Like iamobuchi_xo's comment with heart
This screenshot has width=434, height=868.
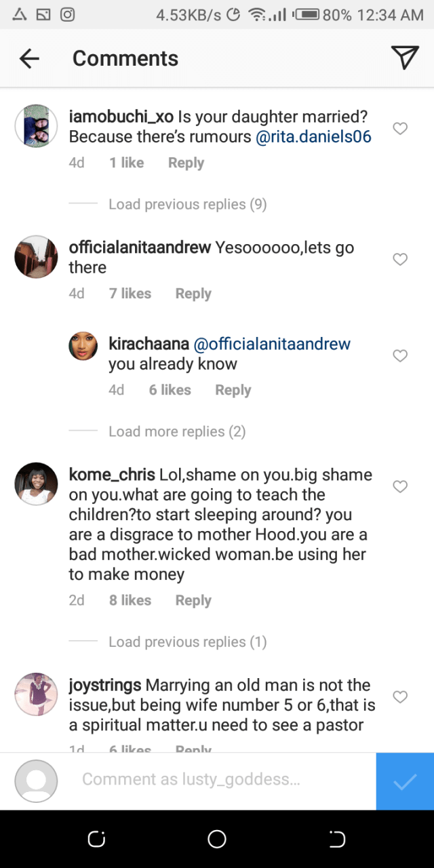click(x=400, y=128)
